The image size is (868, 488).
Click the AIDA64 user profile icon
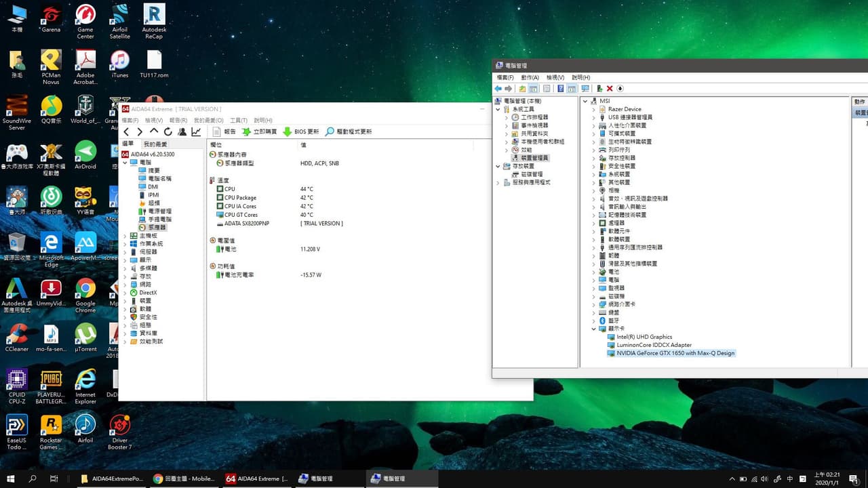(182, 131)
